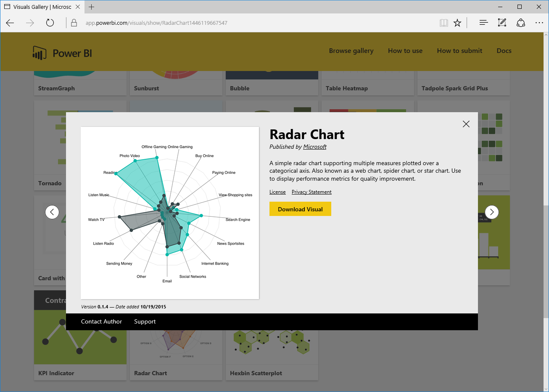Add page to favorites star icon

coord(457,23)
